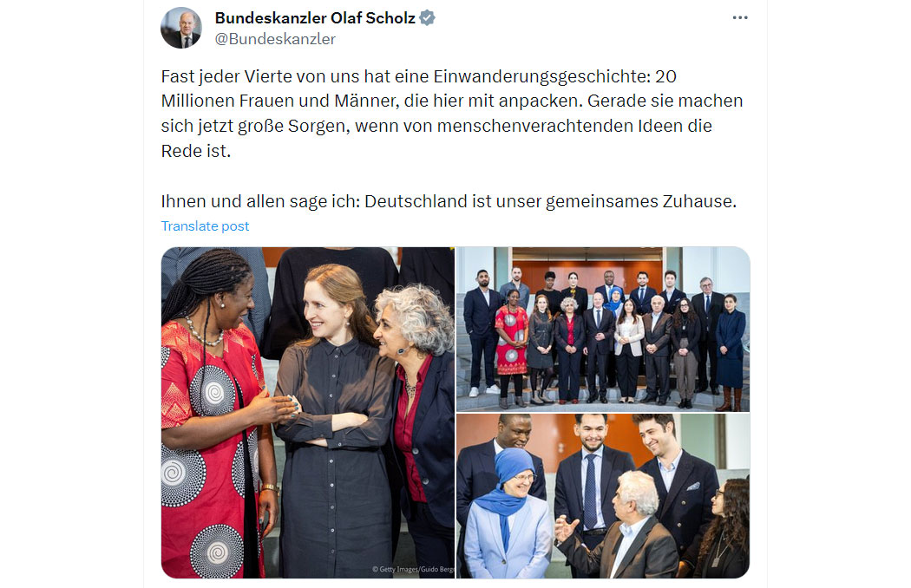Screen dimensions: 911x588
Task: Click the Translate post link
Action: (205, 226)
